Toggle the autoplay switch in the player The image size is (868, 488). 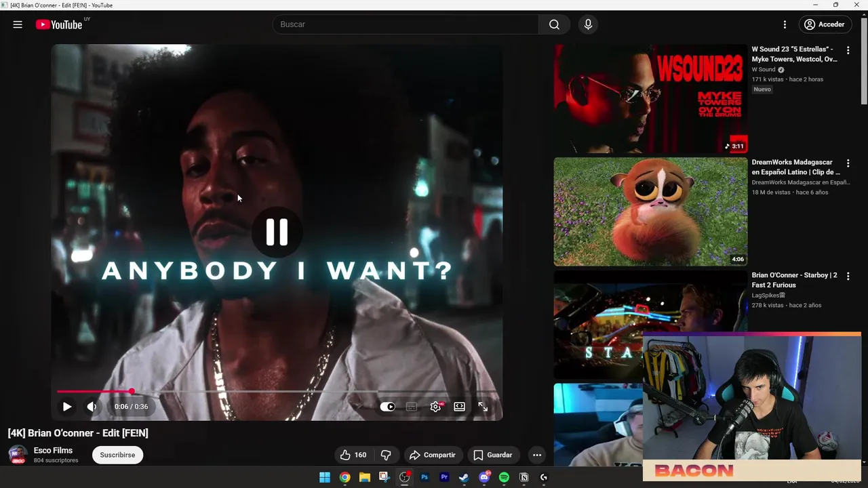(387, 407)
